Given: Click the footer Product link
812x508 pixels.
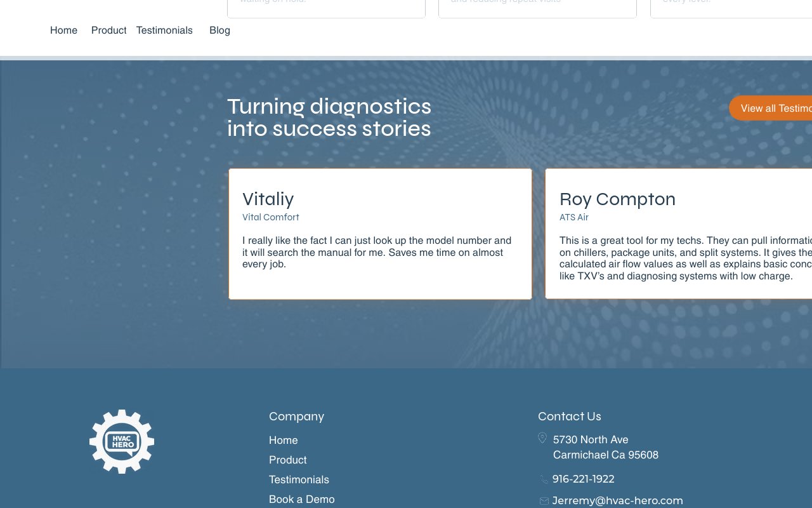Looking at the screenshot, I should tap(287, 460).
